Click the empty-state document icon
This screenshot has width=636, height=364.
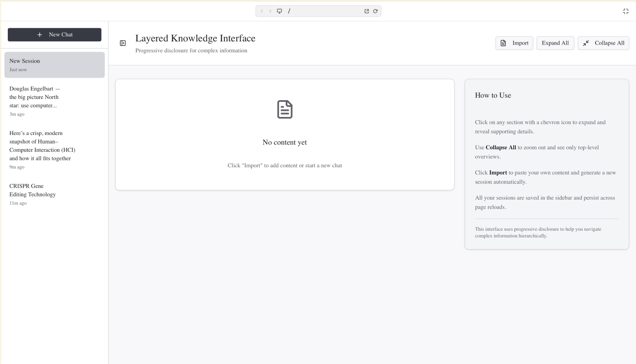pos(284,109)
